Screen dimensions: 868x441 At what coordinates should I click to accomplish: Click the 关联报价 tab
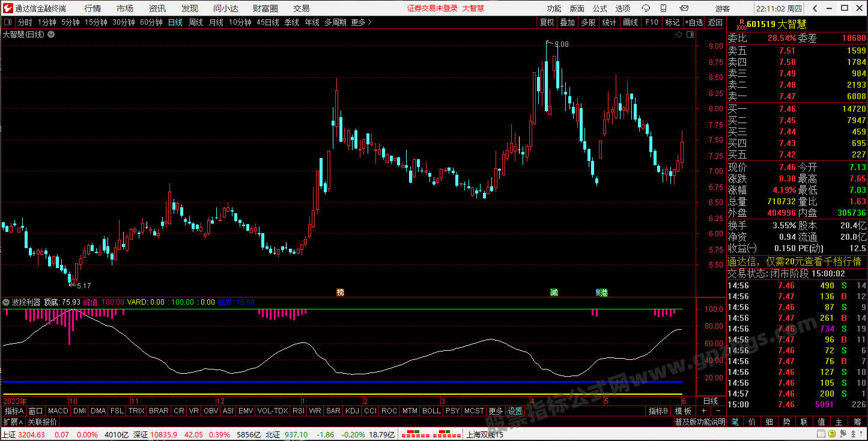coord(42,422)
